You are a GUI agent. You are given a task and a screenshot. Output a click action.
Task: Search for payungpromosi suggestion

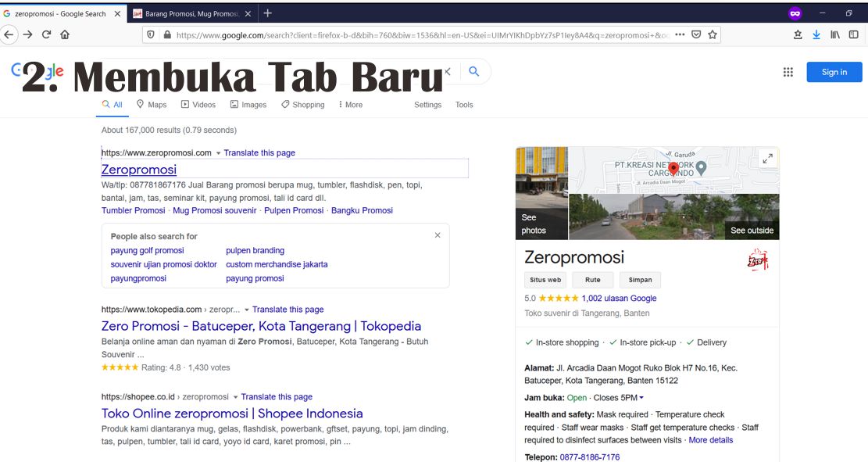pyautogui.click(x=138, y=278)
